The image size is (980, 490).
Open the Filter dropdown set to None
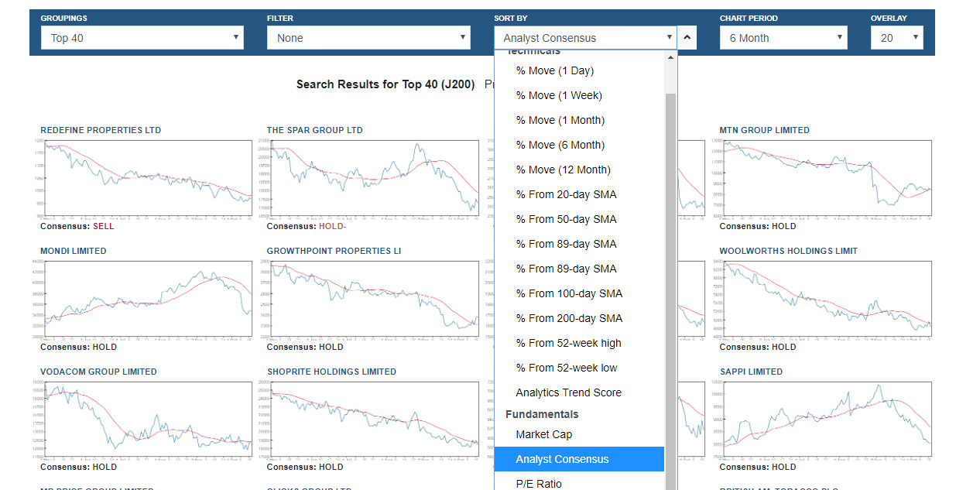[x=368, y=38]
